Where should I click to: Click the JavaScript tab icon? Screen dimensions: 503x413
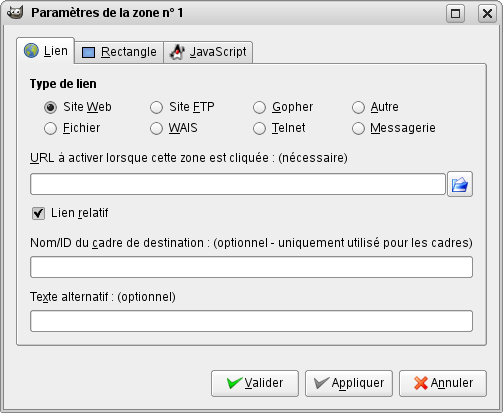pos(177,52)
